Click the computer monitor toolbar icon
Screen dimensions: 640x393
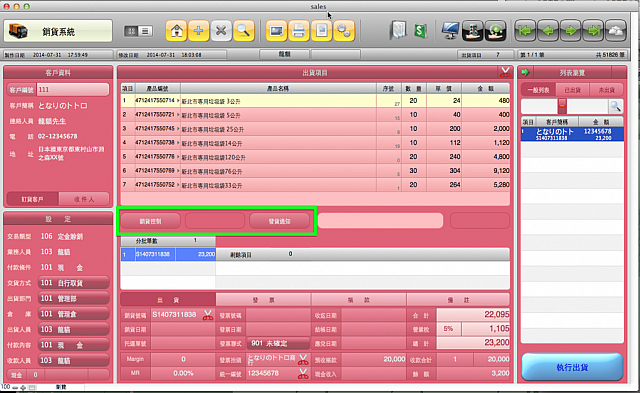450,31
